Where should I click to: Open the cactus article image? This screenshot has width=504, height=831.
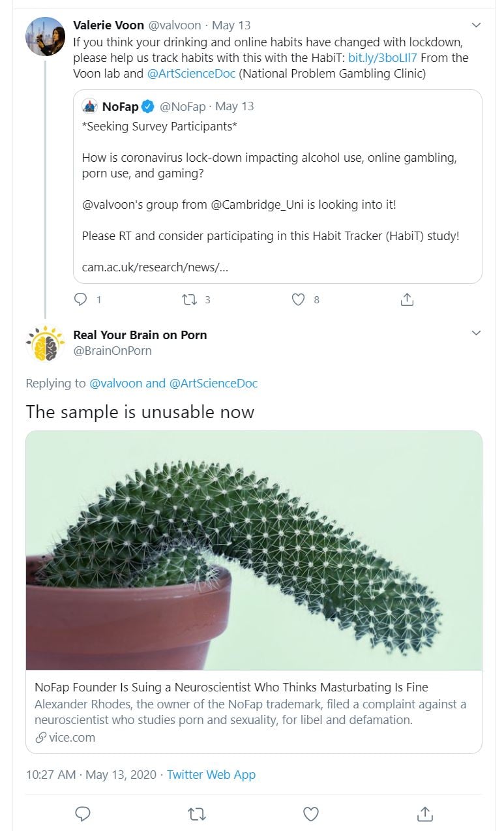point(254,550)
